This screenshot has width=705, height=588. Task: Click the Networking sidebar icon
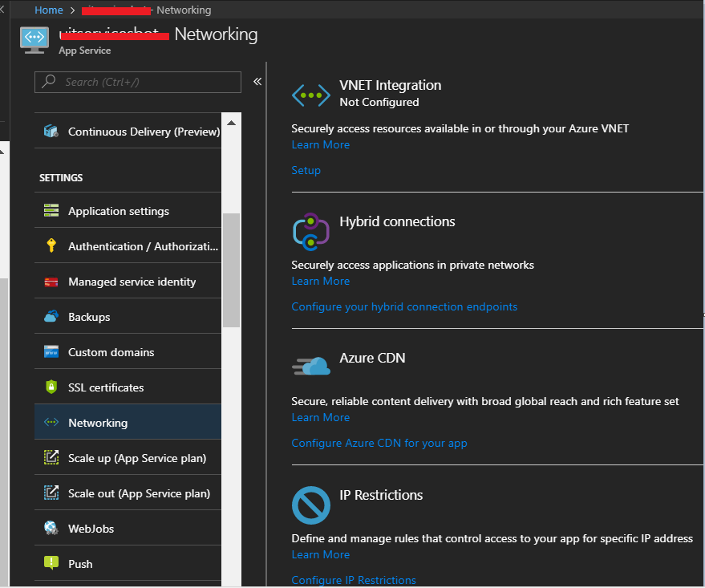pos(51,422)
